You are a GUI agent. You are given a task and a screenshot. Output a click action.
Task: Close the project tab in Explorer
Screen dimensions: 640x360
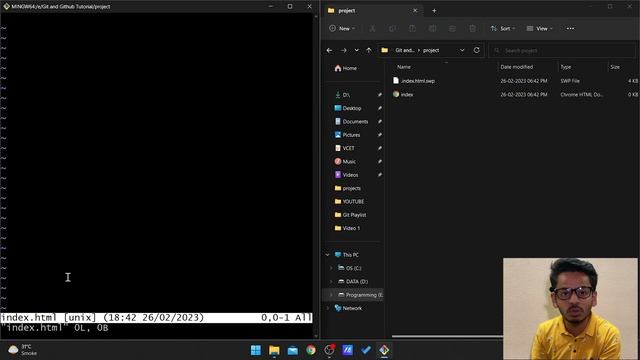pos(415,11)
